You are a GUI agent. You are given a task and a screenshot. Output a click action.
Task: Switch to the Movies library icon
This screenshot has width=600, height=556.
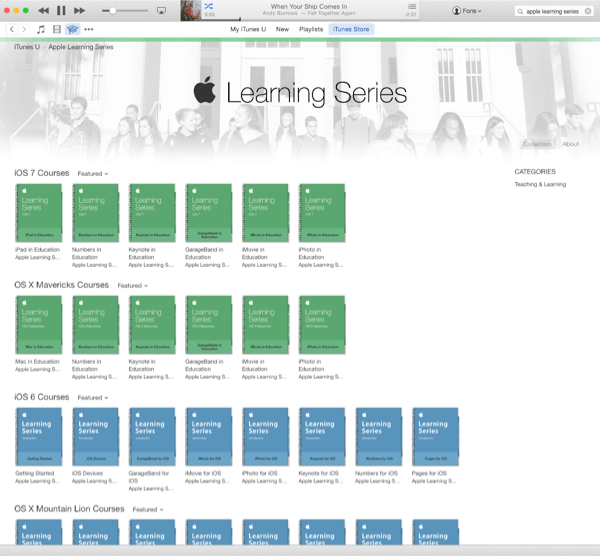click(57, 29)
